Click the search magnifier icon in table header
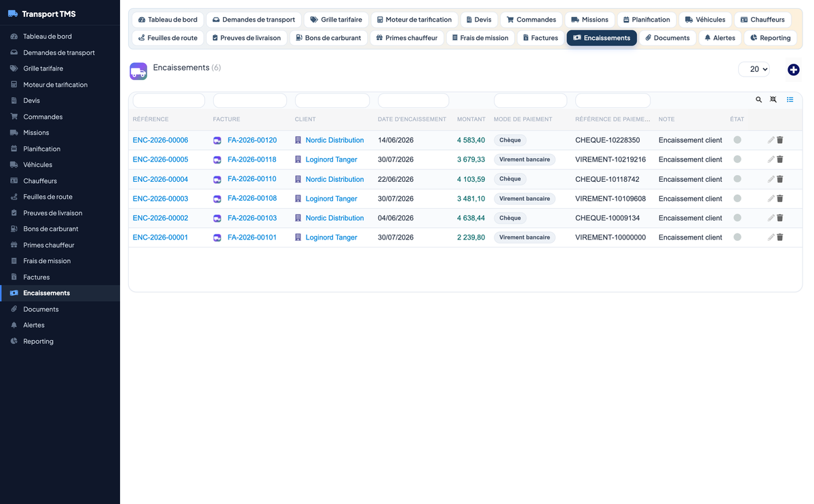 coord(759,100)
